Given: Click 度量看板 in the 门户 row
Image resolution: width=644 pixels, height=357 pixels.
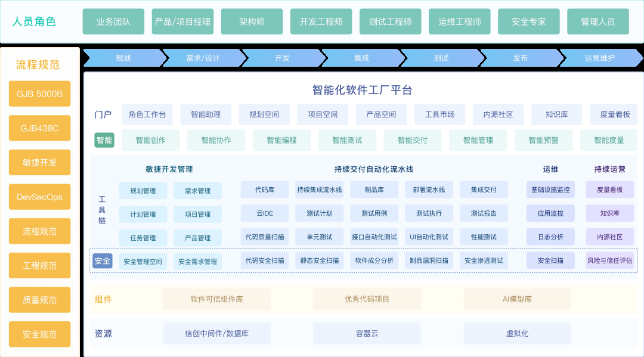Looking at the screenshot, I should tap(615, 114).
